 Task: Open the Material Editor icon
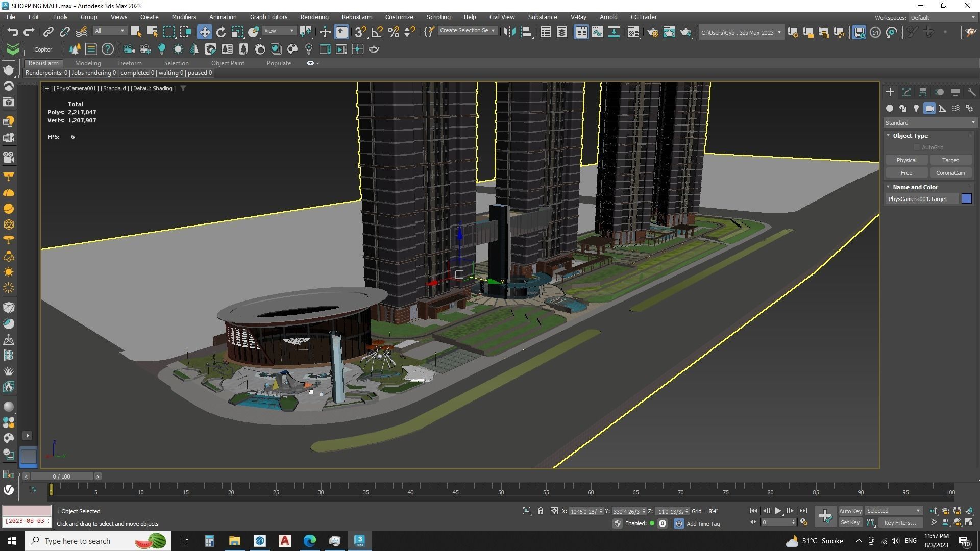(633, 32)
